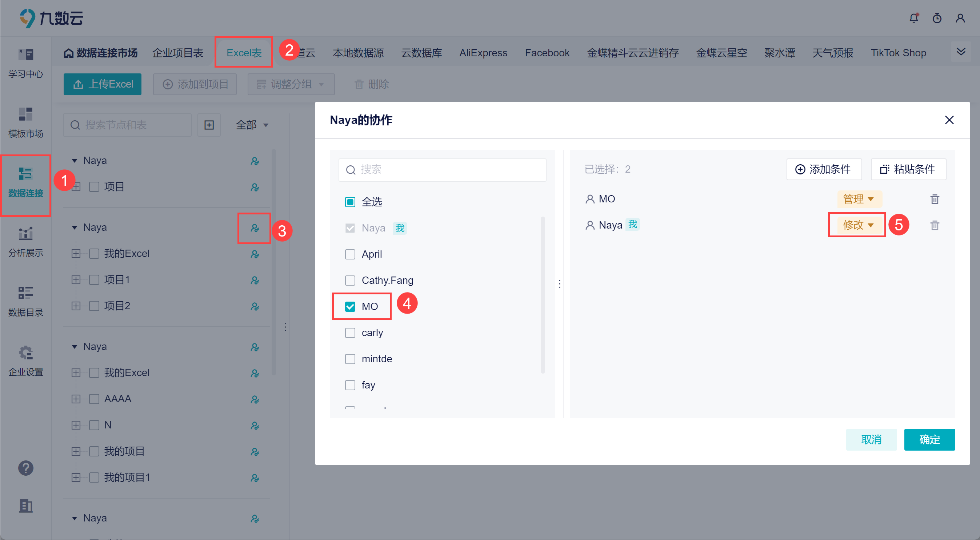Screen dimensions: 980x540
Task: Click the collaboration icon beside 我的项目
Action: (x=255, y=452)
